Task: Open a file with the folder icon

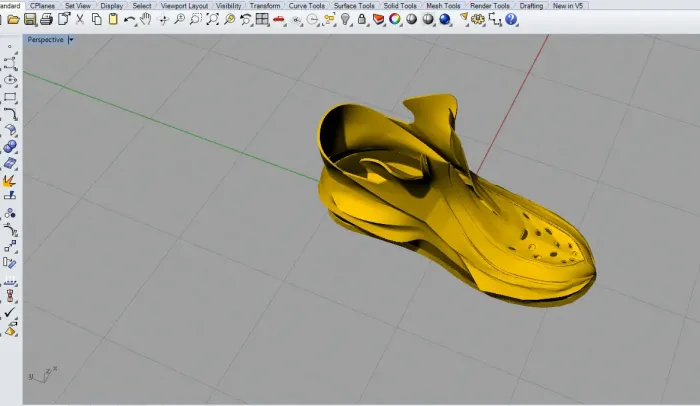Action: click(13, 20)
